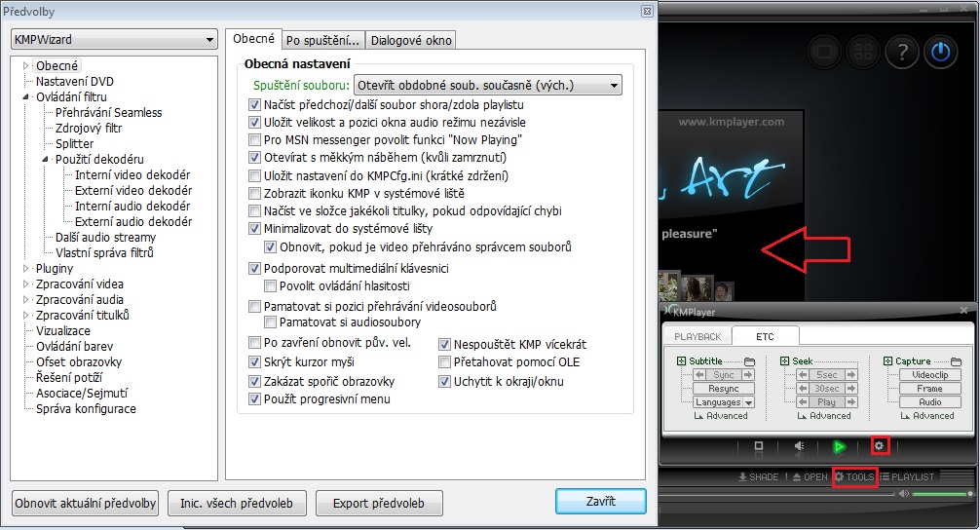The image size is (980, 530).
Task: Click the volume speaker icon by volume slider
Action: coord(904,494)
